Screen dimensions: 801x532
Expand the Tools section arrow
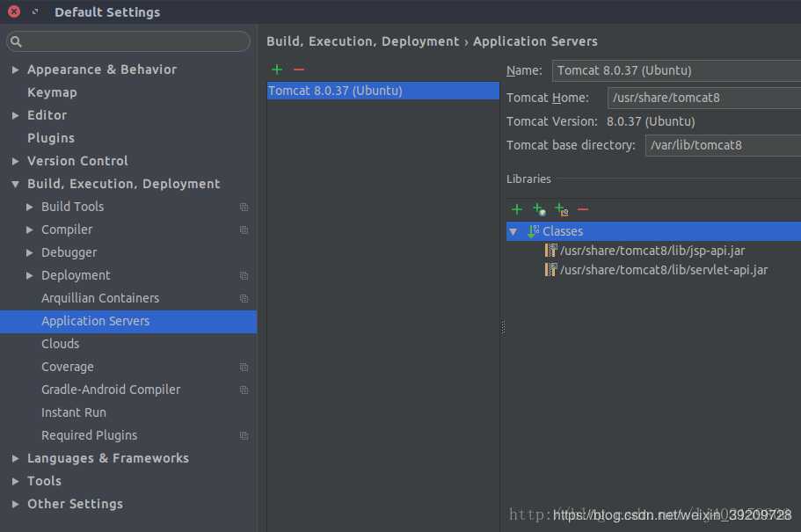point(15,481)
